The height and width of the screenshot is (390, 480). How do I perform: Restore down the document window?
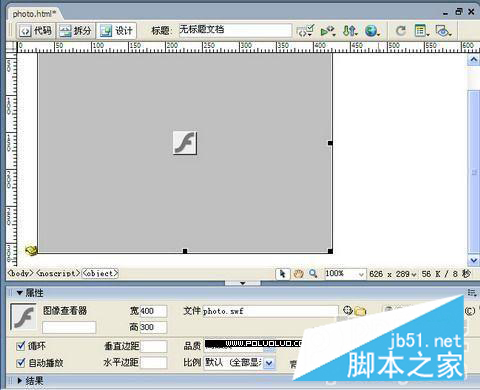tap(459, 12)
